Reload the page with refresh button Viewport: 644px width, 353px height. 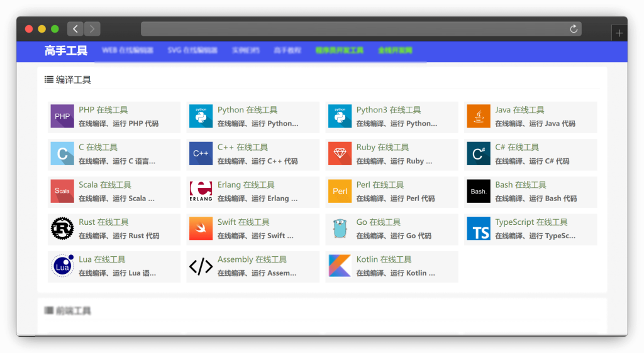tap(574, 29)
